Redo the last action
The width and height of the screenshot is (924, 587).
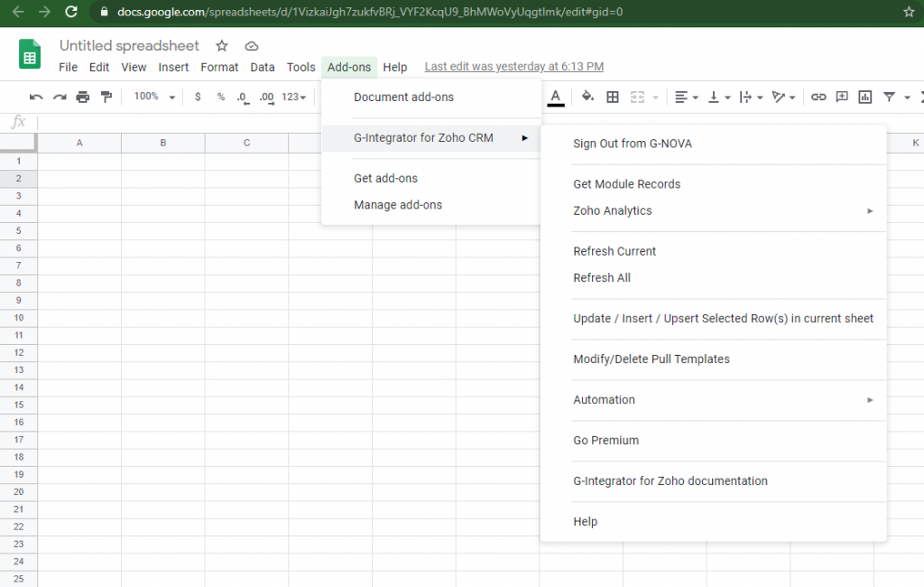pyautogui.click(x=60, y=98)
